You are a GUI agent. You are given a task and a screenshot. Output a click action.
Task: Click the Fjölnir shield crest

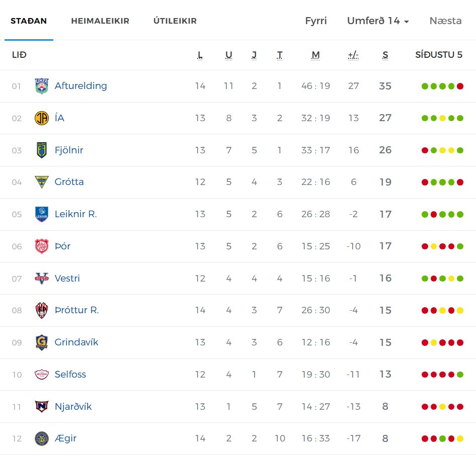42,150
